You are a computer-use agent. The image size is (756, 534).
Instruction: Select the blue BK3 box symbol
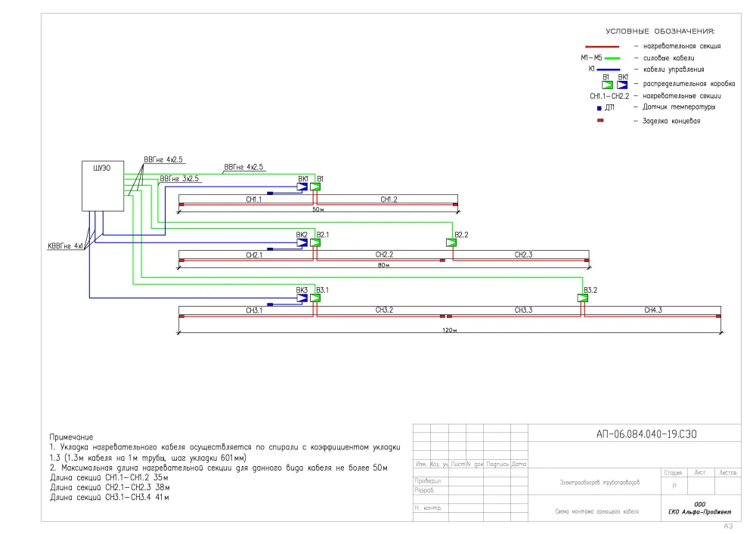[x=302, y=298]
